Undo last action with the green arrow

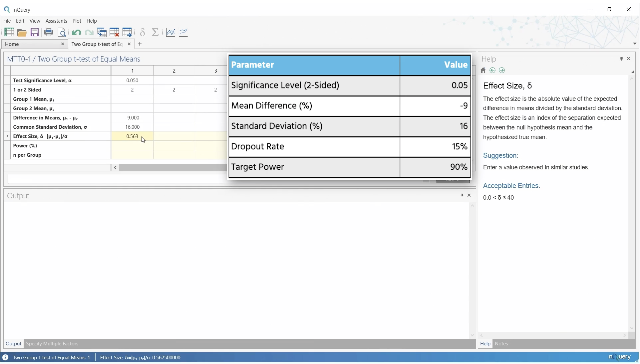pos(76,33)
